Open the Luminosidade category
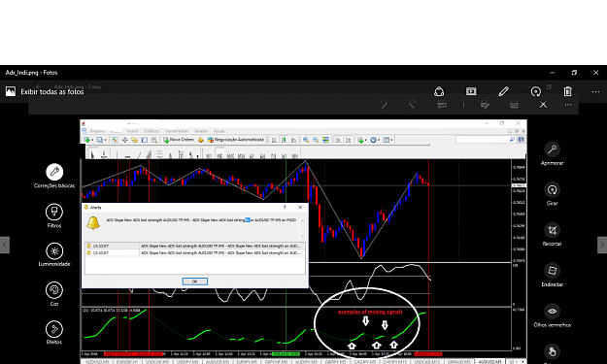 point(54,255)
